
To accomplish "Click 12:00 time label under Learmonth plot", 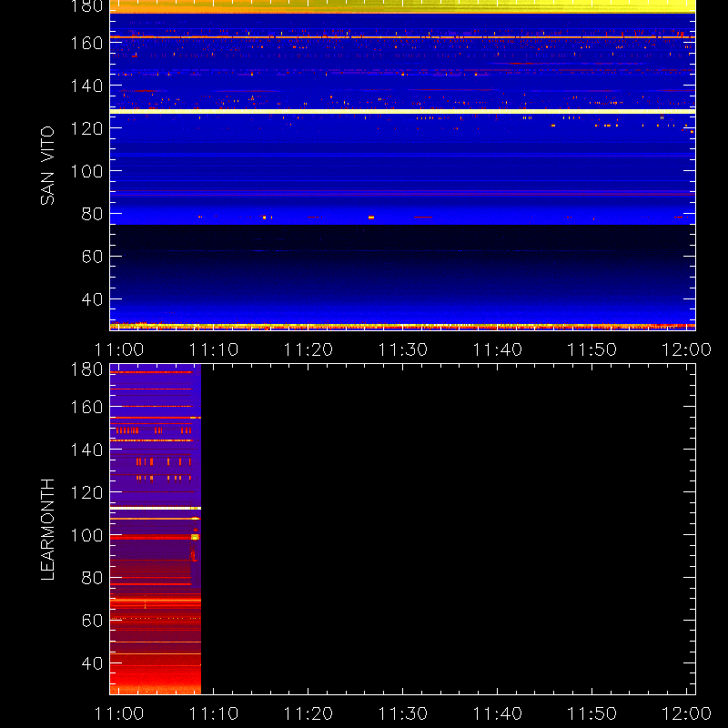I will [x=686, y=713].
